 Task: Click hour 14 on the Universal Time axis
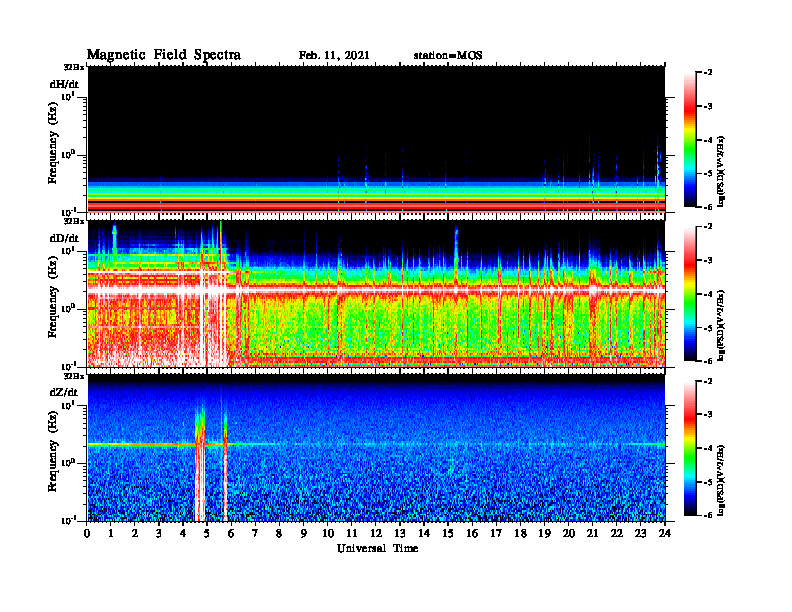(x=424, y=533)
